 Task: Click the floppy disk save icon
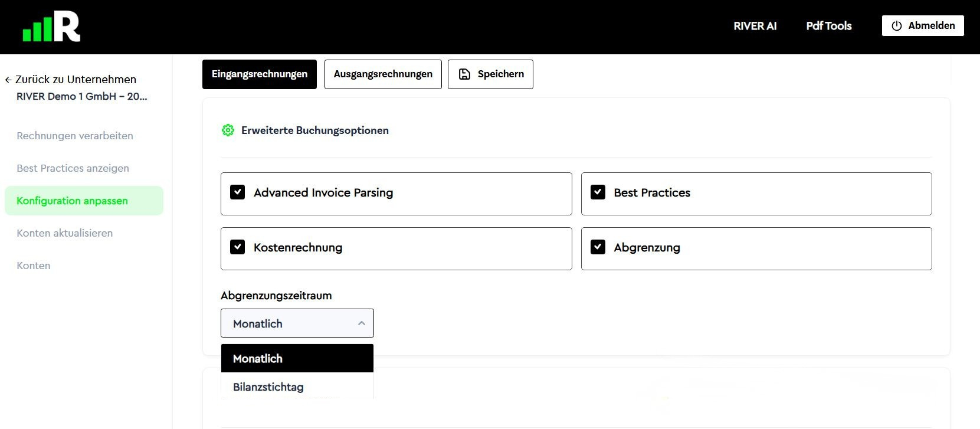(464, 74)
